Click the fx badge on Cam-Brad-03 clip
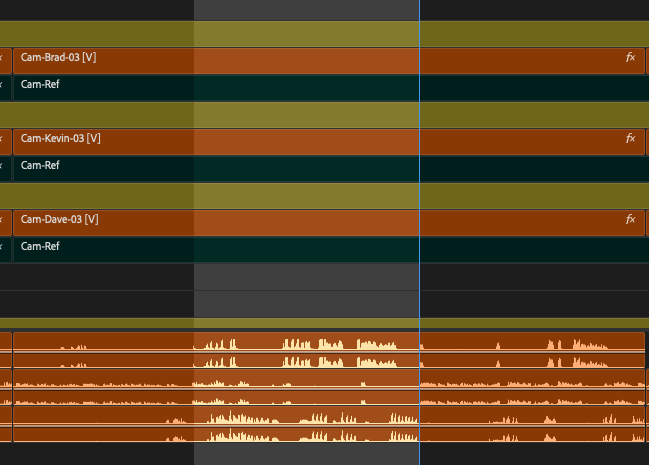 (630, 59)
